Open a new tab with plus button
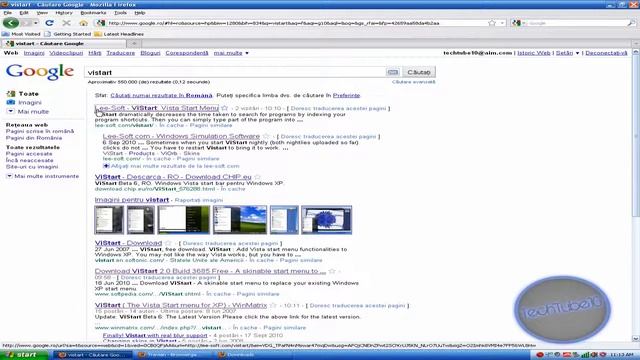The image size is (640, 360). [x=134, y=43]
